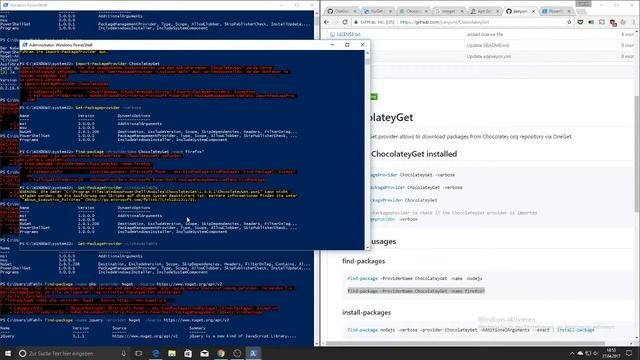640x360 pixels.
Task: Click the 'find-packages' section heading
Action: point(364,261)
